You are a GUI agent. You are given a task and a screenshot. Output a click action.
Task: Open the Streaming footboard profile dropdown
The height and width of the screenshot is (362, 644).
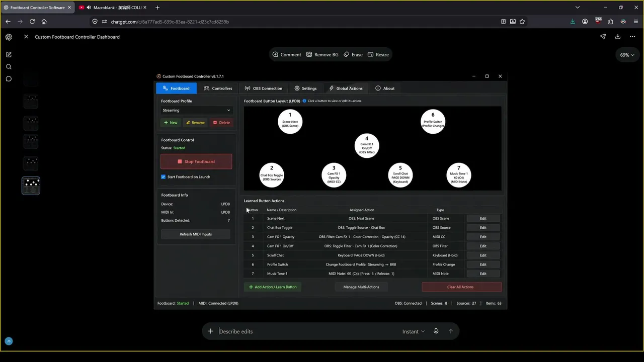click(x=196, y=110)
